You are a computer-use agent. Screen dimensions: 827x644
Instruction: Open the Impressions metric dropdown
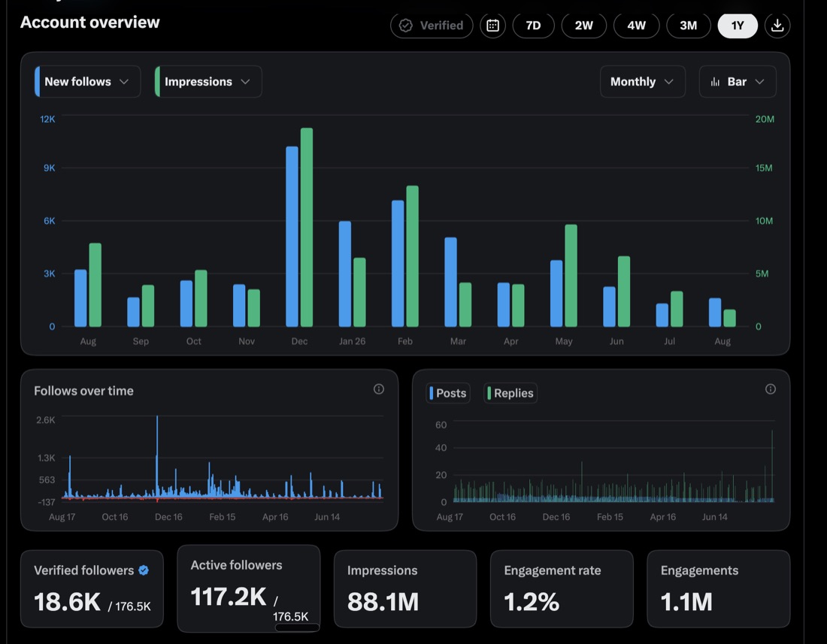coord(208,82)
